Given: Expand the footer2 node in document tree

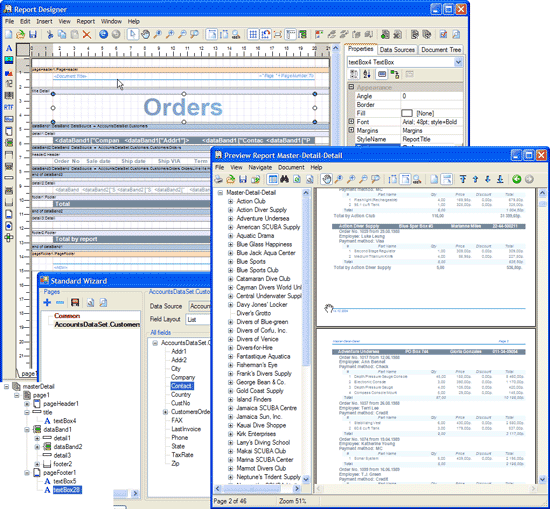Looking at the screenshot, I should click(x=37, y=464).
